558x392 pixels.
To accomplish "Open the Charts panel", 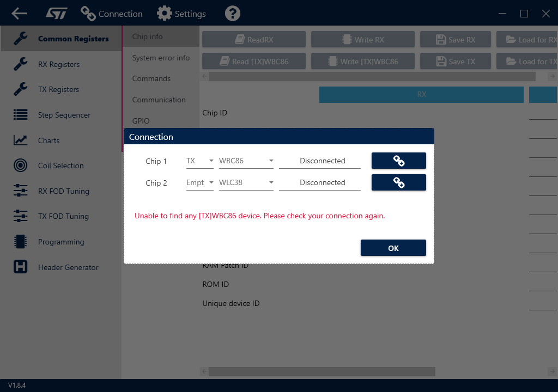I will pyautogui.click(x=48, y=140).
